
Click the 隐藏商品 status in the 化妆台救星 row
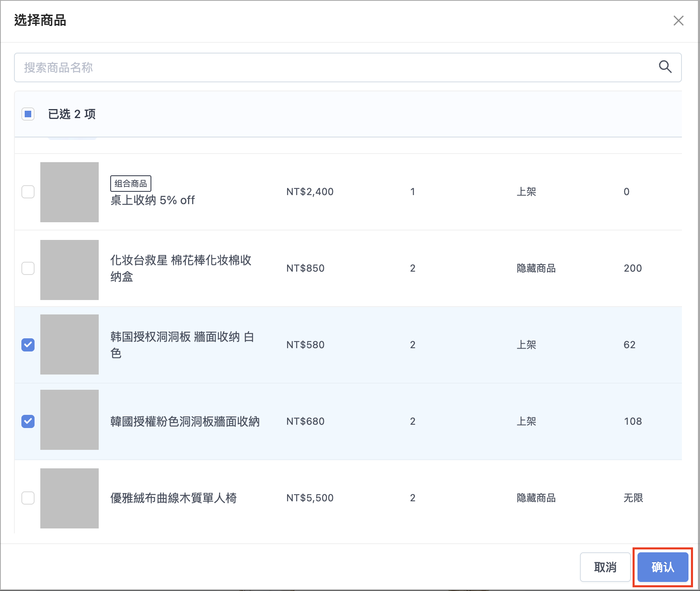(536, 268)
